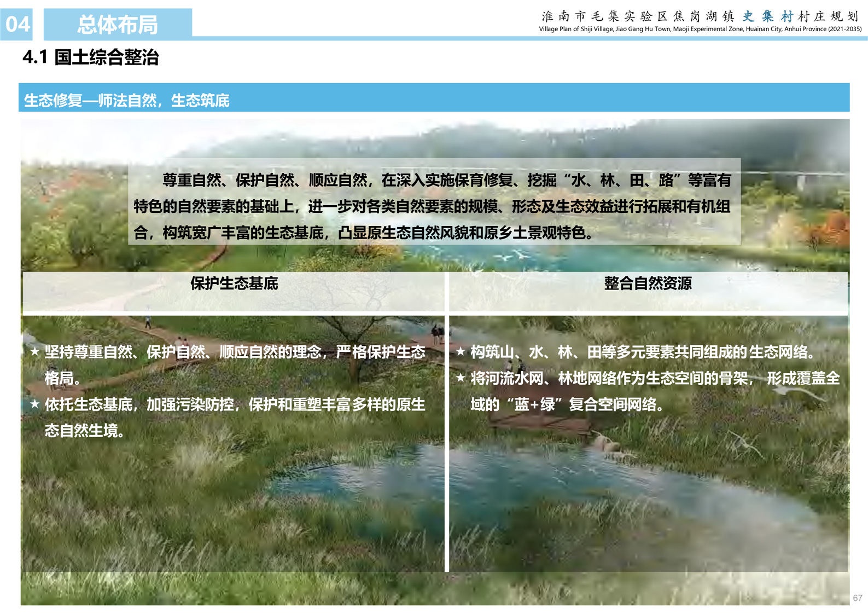This screenshot has height=614, width=868.
Task: Click the text 态自然生境
Action: click(85, 431)
